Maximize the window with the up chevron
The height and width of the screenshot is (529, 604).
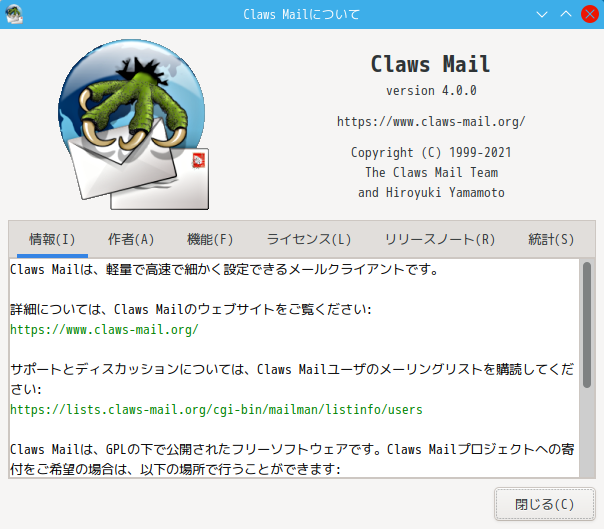565,15
